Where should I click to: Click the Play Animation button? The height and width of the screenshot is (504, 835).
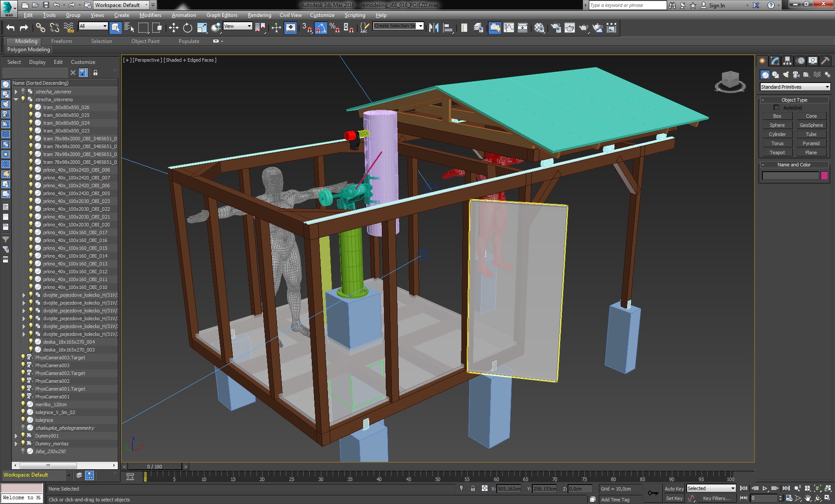click(x=765, y=488)
